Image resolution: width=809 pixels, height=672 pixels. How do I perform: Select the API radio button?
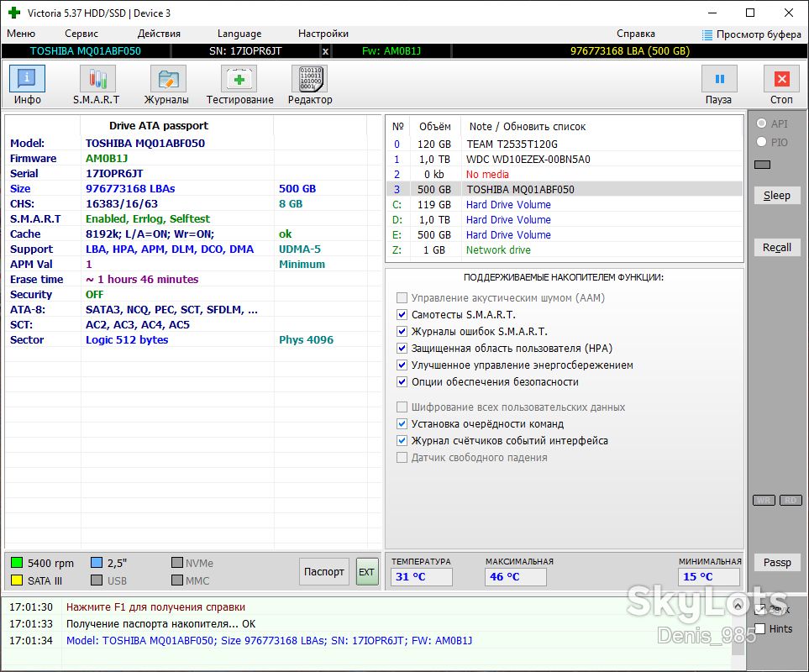[761, 123]
